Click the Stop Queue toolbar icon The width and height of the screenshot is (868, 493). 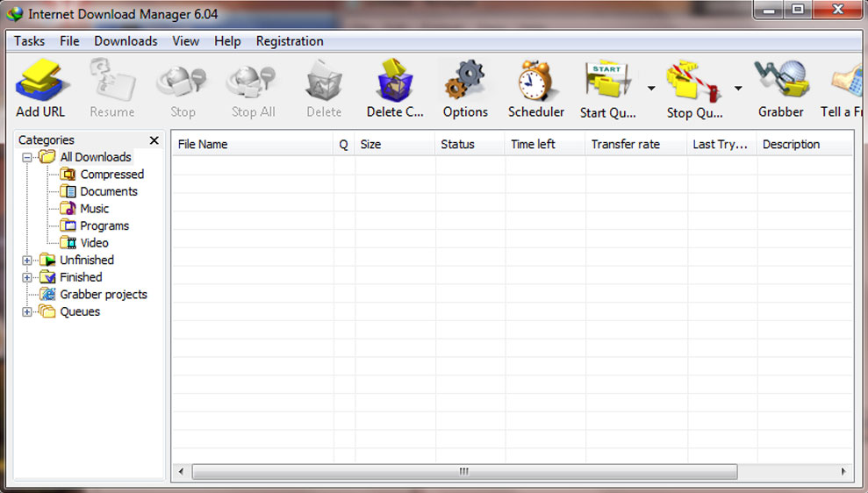point(694,82)
